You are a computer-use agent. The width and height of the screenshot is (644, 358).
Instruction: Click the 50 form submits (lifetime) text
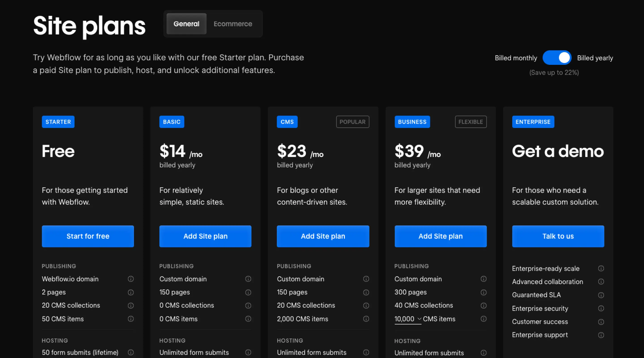click(x=80, y=352)
